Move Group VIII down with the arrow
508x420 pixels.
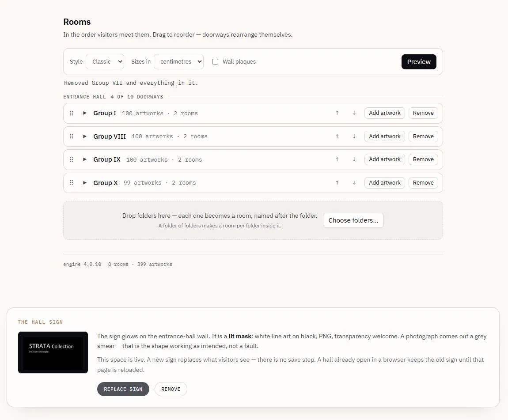(354, 136)
